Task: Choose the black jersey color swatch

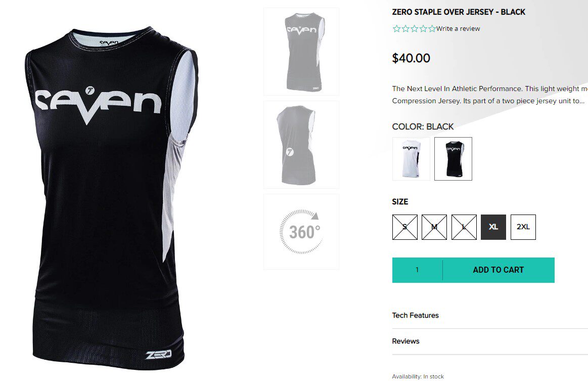Action: [x=453, y=159]
